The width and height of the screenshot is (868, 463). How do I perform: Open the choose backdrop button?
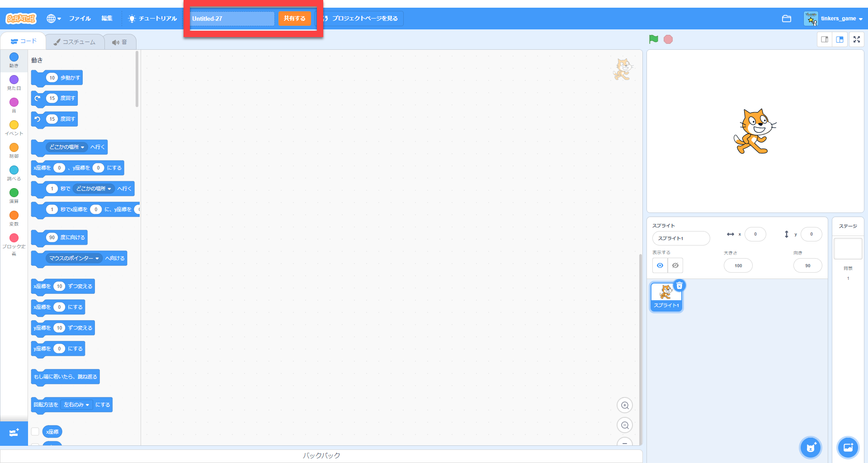tap(848, 448)
